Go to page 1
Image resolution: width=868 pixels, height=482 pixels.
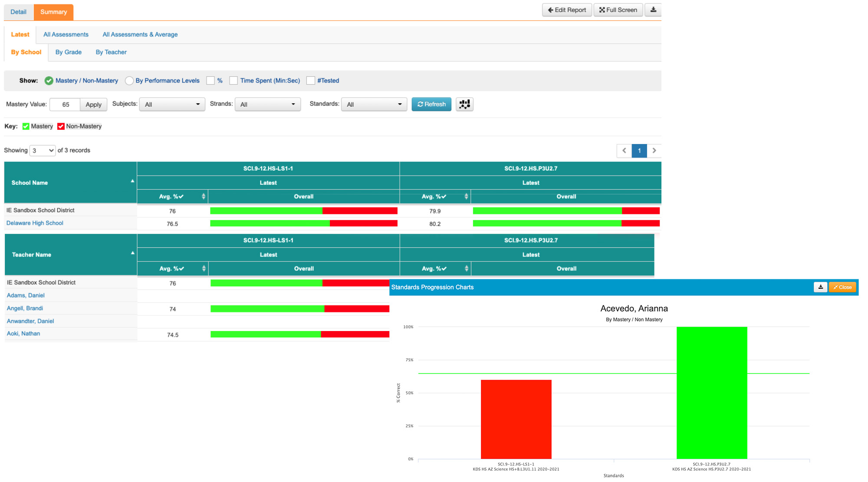pyautogui.click(x=639, y=151)
